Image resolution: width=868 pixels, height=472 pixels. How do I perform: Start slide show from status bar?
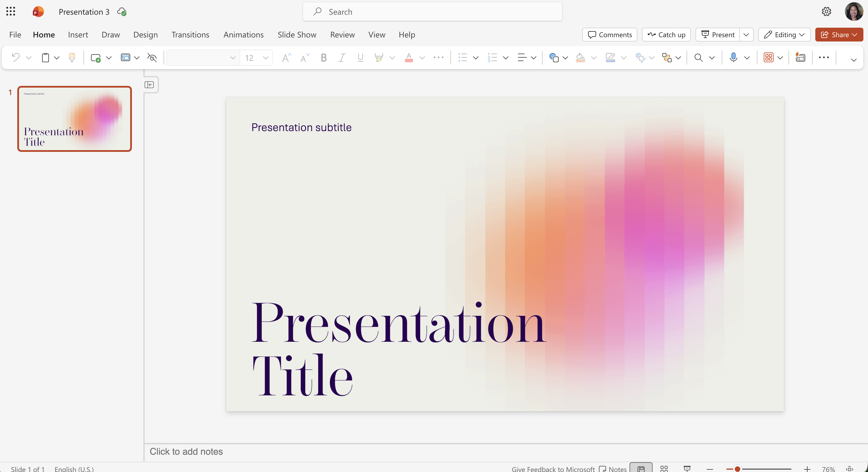pyautogui.click(x=687, y=468)
